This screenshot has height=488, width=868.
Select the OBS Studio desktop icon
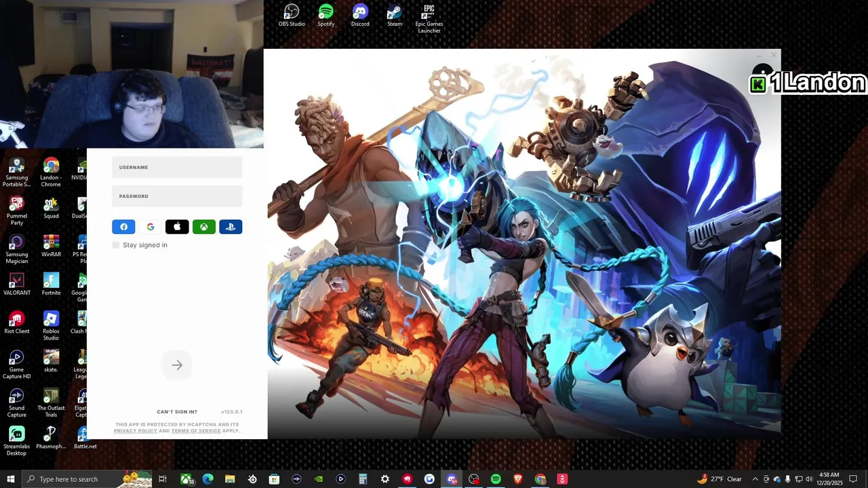click(292, 16)
